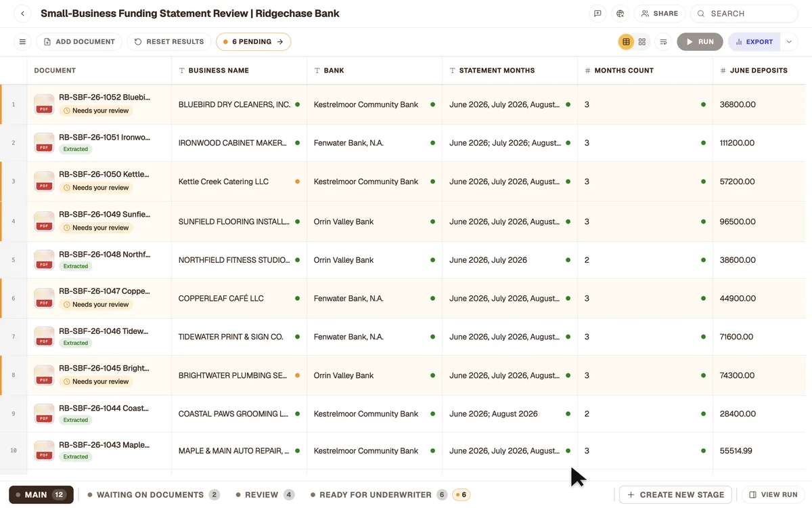Open PDF icon for RB-SBF-26-1052 Bluebird
This screenshot has height=508, width=812.
coord(44,104)
